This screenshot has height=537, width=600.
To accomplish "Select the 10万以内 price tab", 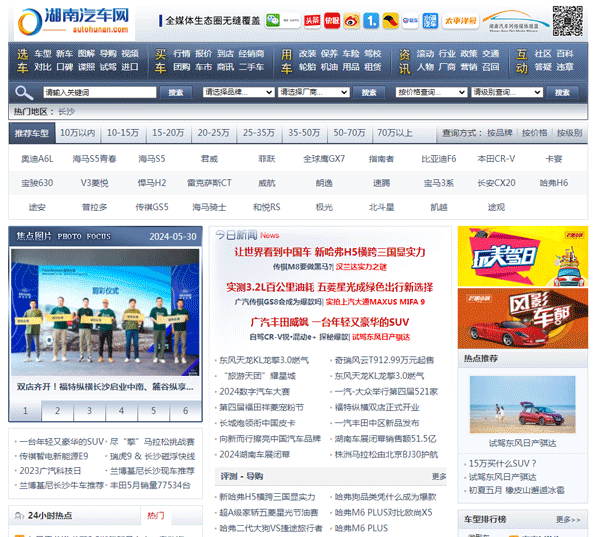I will (x=78, y=133).
